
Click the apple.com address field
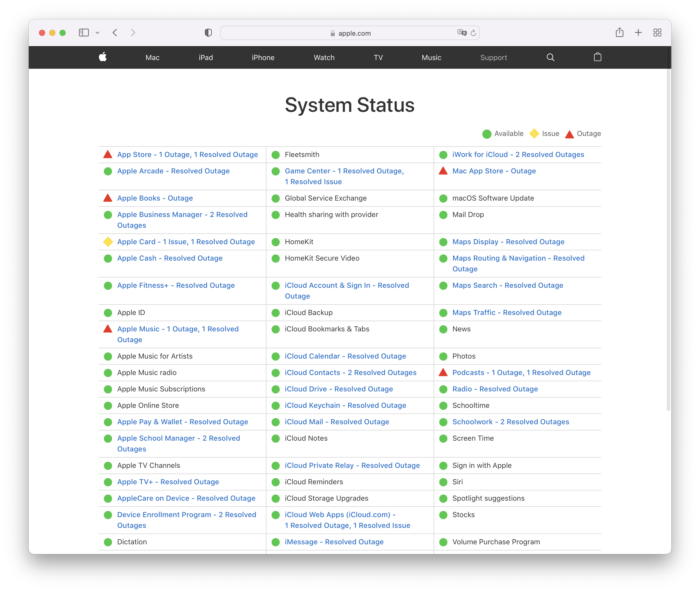(349, 33)
